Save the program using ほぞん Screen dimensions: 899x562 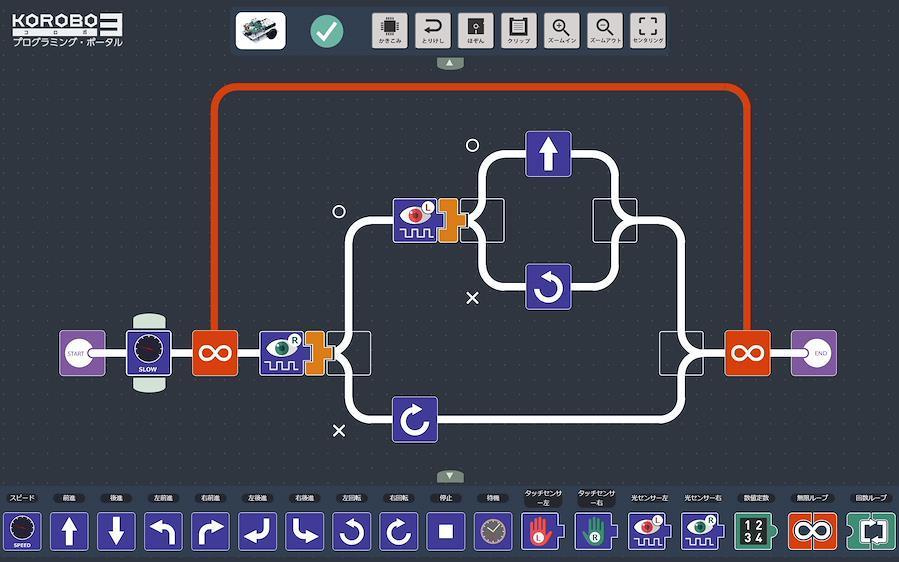click(475, 31)
